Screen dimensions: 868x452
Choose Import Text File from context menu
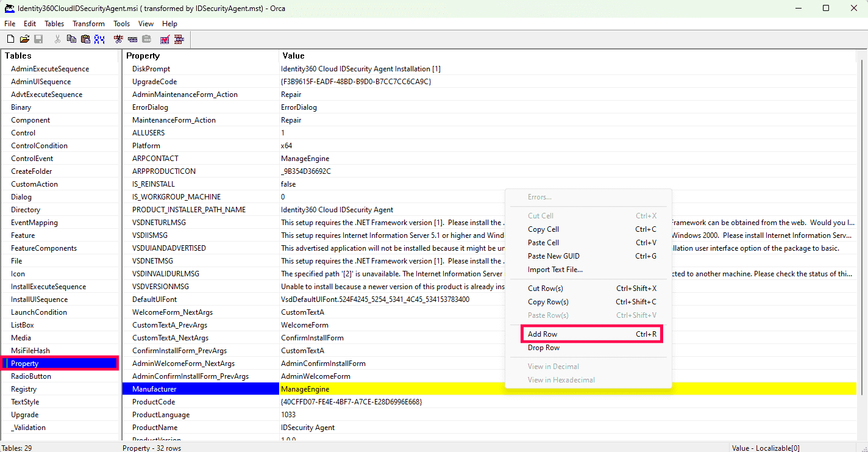[x=555, y=269]
